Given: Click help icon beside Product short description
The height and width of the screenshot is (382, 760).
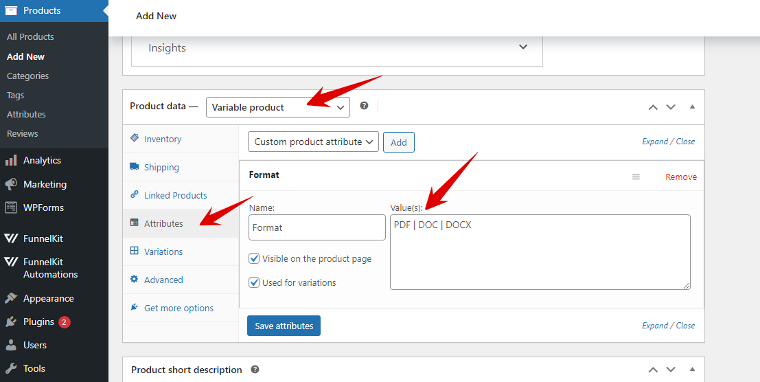Looking at the screenshot, I should coord(255,369).
